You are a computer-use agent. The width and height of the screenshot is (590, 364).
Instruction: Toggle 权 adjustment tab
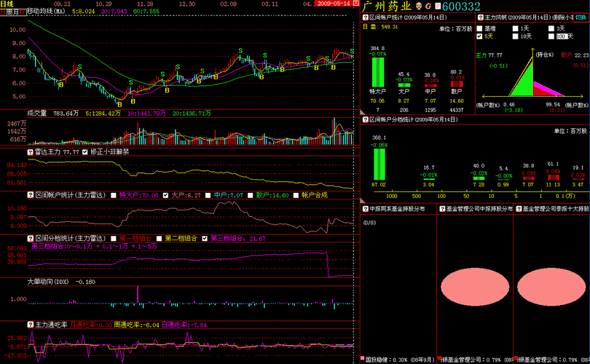click(x=23, y=12)
